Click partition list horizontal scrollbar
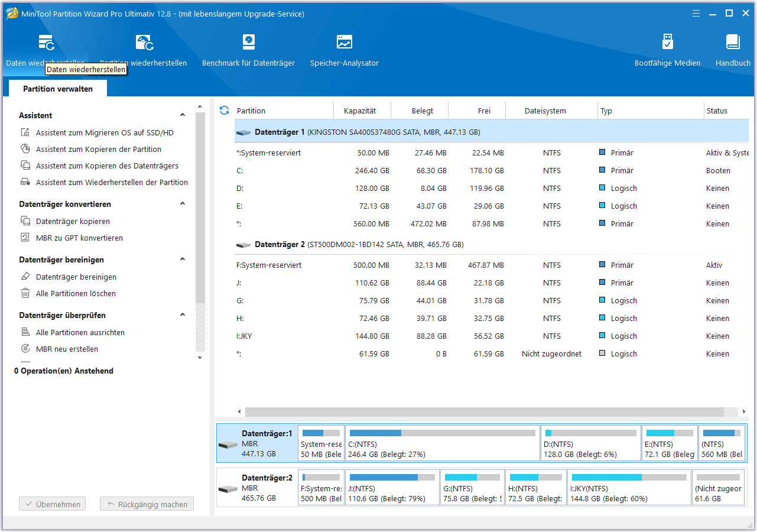This screenshot has height=532, width=757. (485, 411)
